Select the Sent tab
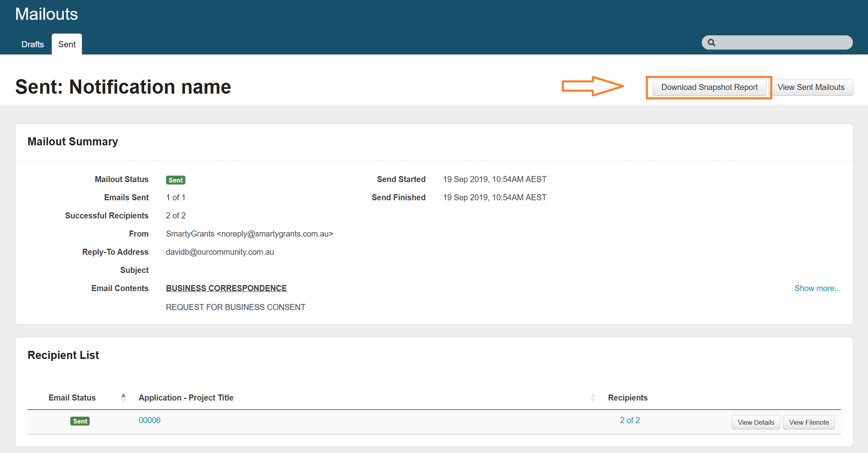Screen dimensions: 868x453 (x=67, y=44)
